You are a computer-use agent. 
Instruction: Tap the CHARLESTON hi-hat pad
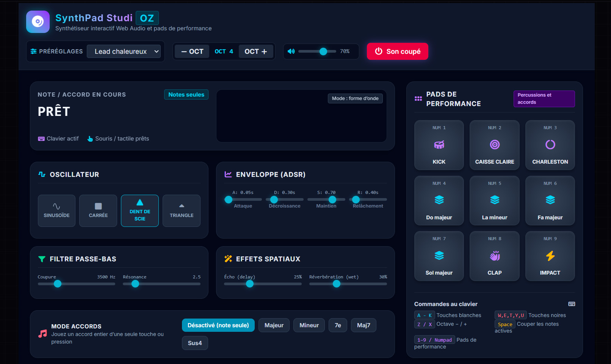coord(550,145)
